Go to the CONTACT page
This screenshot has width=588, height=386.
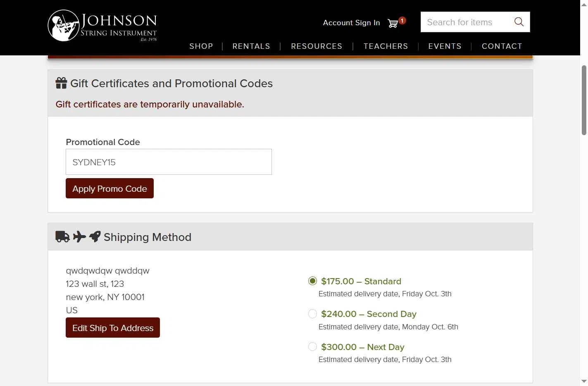502,46
